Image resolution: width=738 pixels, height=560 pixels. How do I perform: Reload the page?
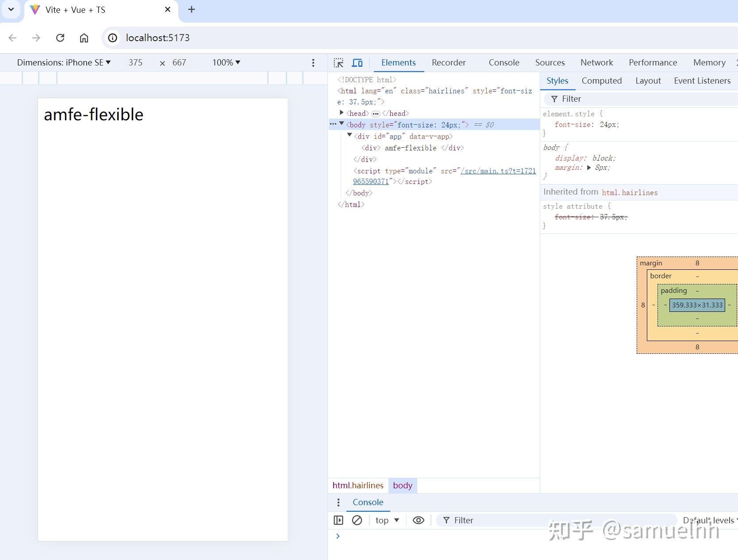[x=60, y=38]
